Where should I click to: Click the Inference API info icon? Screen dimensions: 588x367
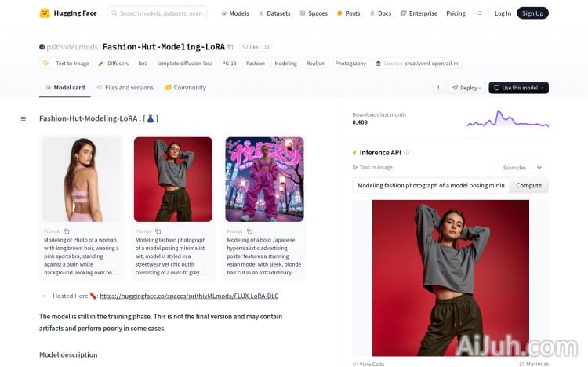coord(406,152)
